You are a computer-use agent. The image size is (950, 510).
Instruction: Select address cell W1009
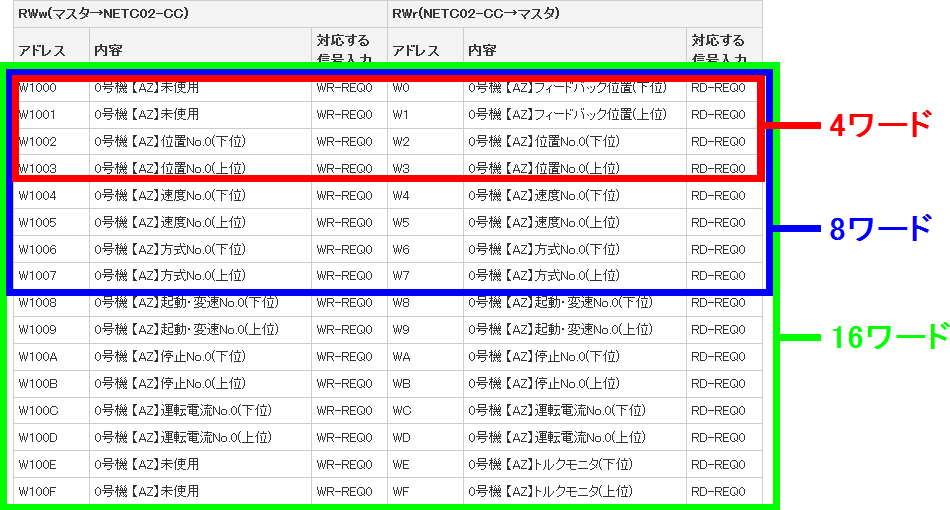pos(51,330)
